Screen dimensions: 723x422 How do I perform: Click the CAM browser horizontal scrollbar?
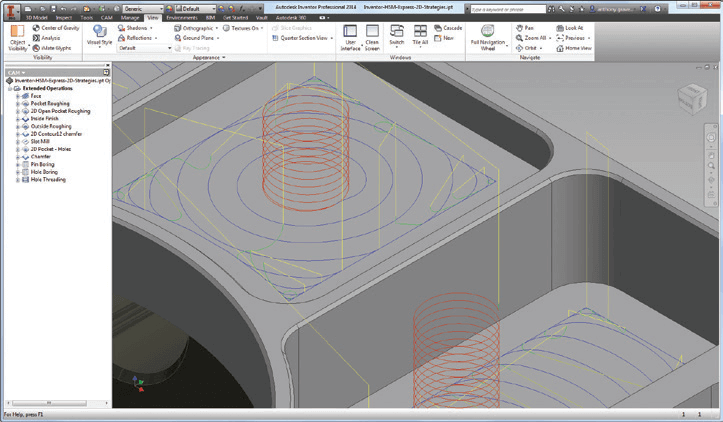58,403
